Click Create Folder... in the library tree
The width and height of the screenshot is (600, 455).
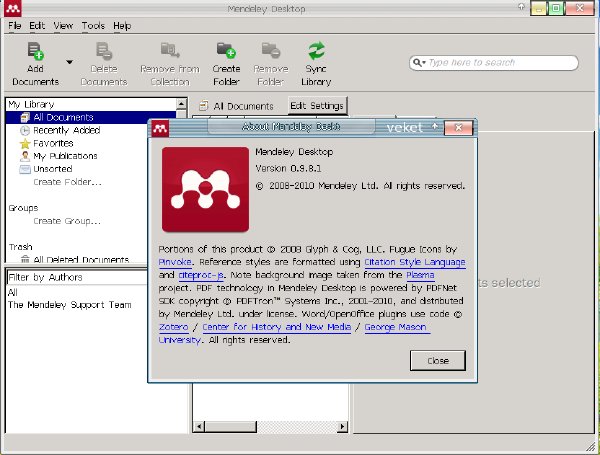[67, 182]
